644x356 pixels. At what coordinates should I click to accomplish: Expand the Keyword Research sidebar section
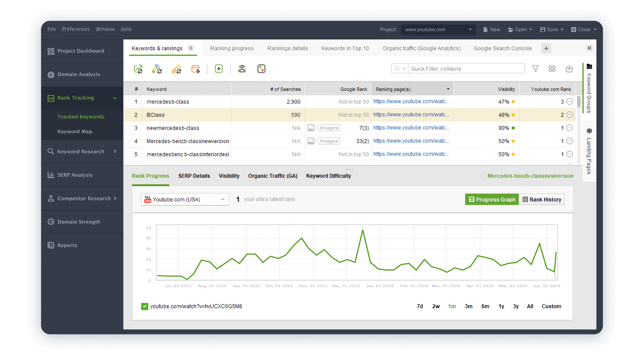click(x=115, y=151)
